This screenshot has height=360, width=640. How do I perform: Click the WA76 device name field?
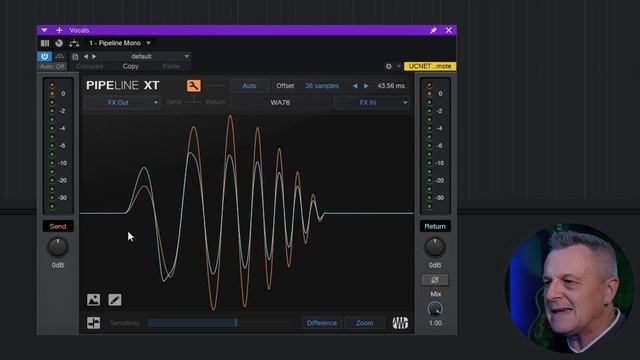(x=280, y=102)
